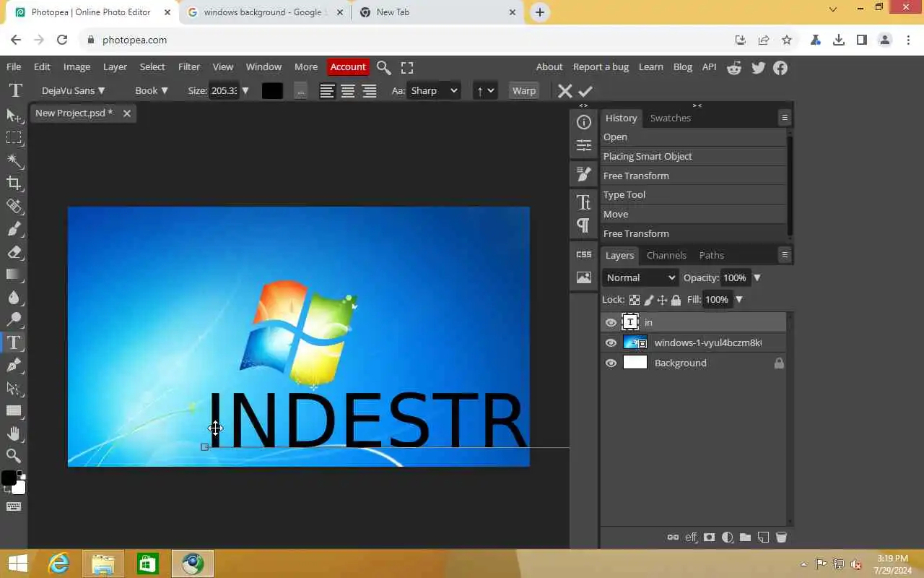Open the Paragraph panel icon
This screenshot has width=924, height=578.
coord(584,225)
